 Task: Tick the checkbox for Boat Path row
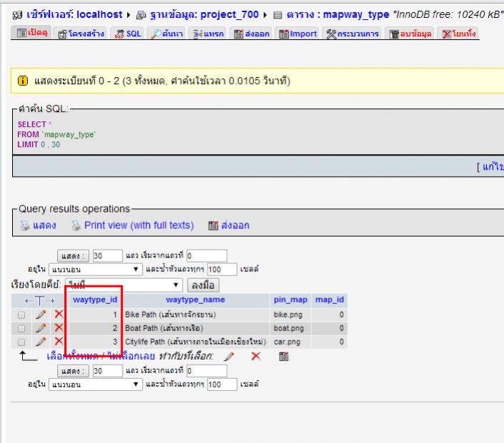click(21, 328)
